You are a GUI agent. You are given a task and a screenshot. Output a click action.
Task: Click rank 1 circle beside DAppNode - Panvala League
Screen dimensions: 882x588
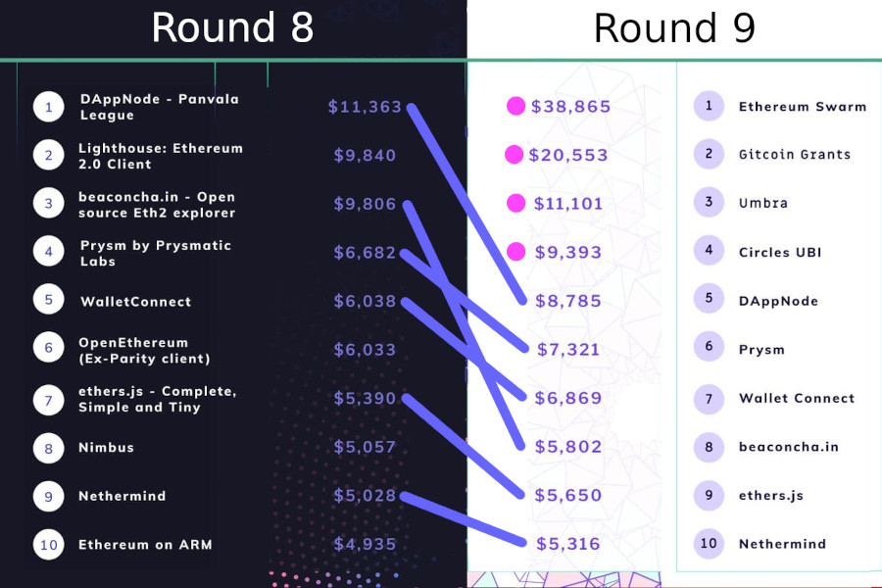pos(49,107)
